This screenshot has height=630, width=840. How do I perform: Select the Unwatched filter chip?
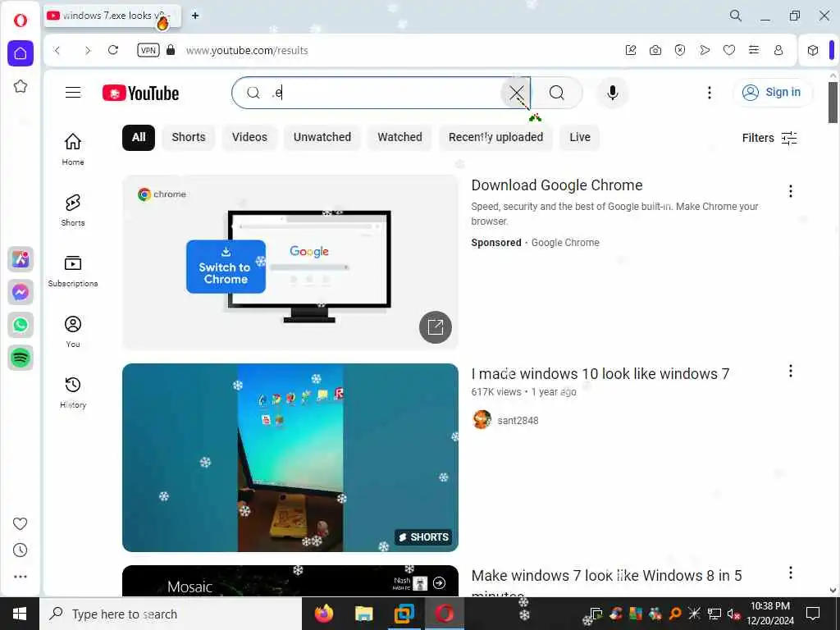coord(322,137)
